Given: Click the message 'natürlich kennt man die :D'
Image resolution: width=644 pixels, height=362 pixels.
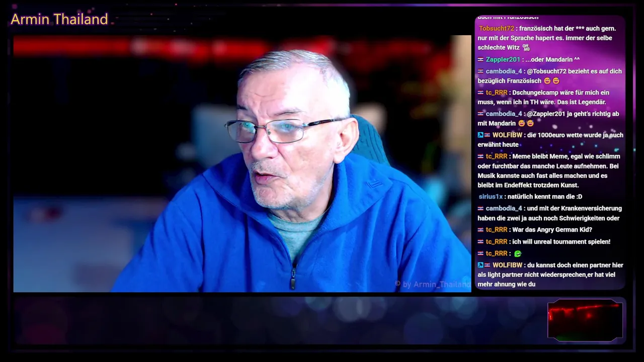Looking at the screenshot, I should 545,197.
